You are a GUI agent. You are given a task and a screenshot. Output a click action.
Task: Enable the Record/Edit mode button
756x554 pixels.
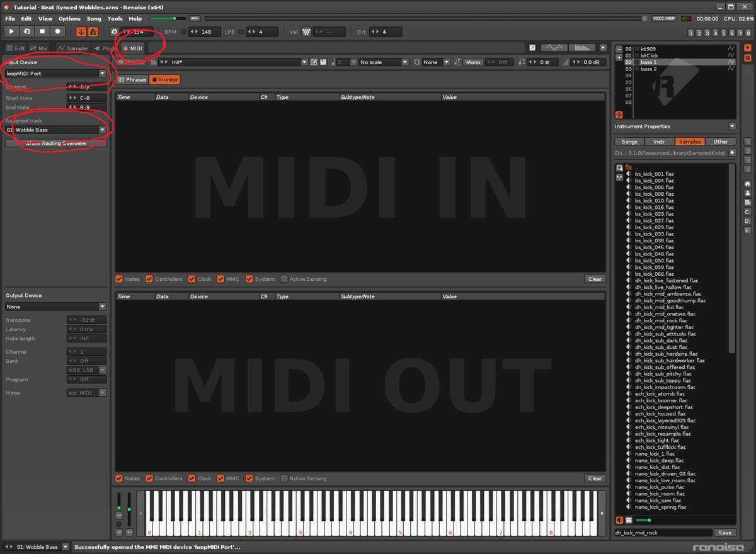click(57, 31)
